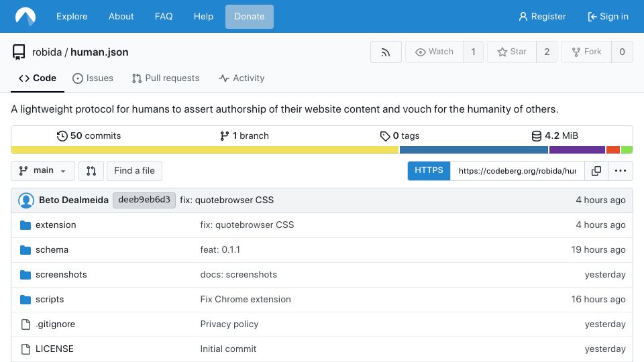
Task: View the forks count 0
Action: (623, 52)
